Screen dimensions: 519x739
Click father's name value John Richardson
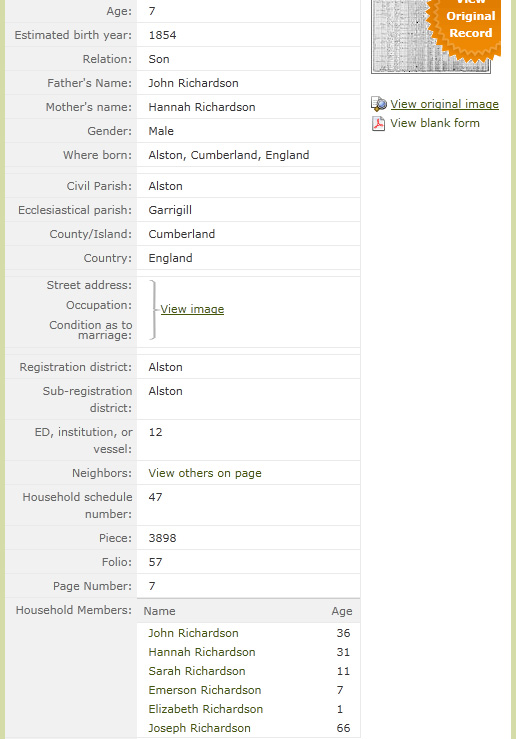click(x=193, y=83)
